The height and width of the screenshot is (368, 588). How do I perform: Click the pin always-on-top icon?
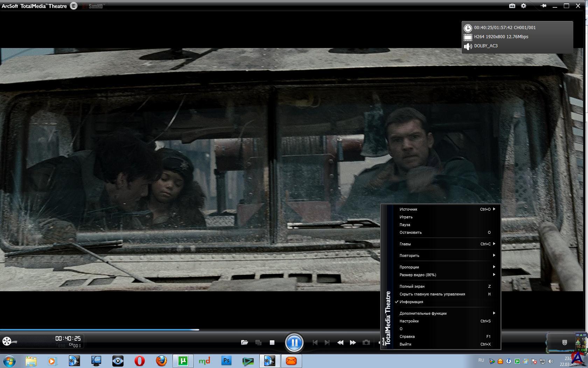[x=543, y=6]
